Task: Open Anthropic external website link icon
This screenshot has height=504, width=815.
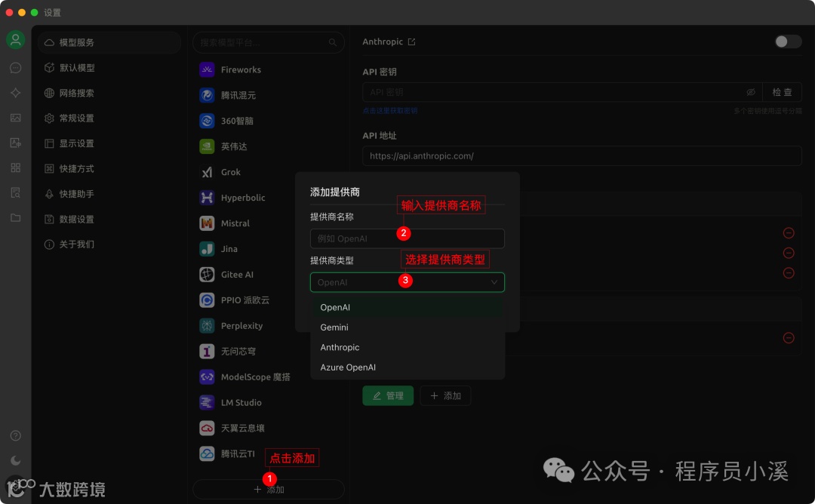Action: click(412, 41)
